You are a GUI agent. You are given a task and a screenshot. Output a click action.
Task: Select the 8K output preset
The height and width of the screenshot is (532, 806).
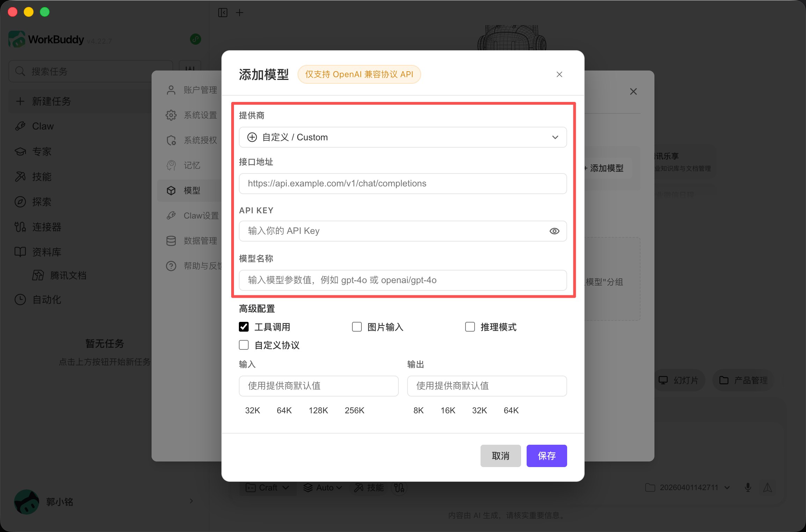pyautogui.click(x=418, y=411)
